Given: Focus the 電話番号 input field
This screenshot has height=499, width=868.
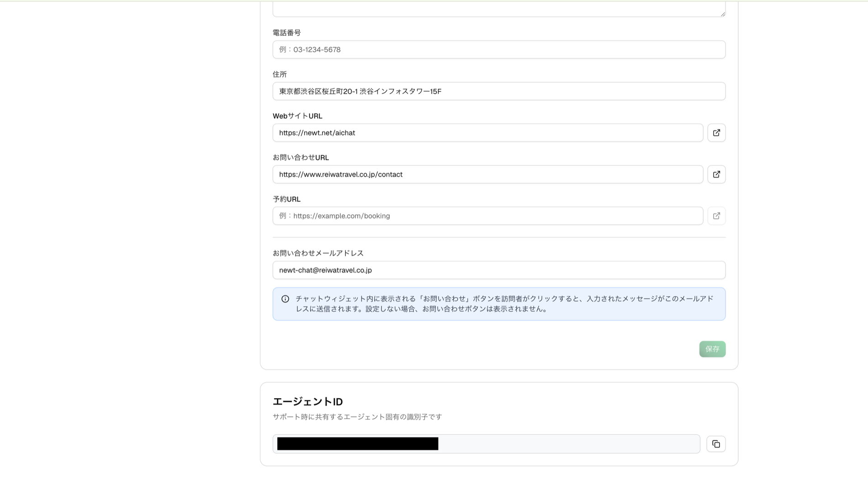Looking at the screenshot, I should 499,49.
